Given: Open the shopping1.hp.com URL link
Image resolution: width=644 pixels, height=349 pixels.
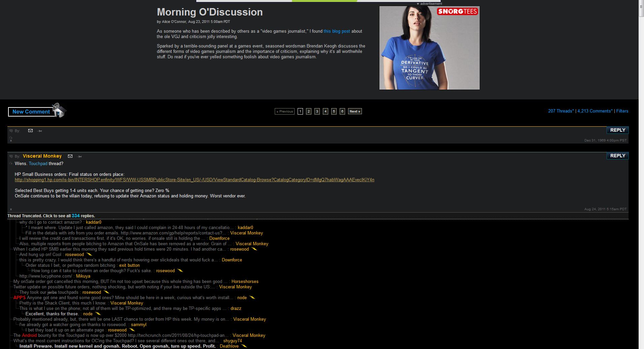Looking at the screenshot, I should click(x=195, y=180).
